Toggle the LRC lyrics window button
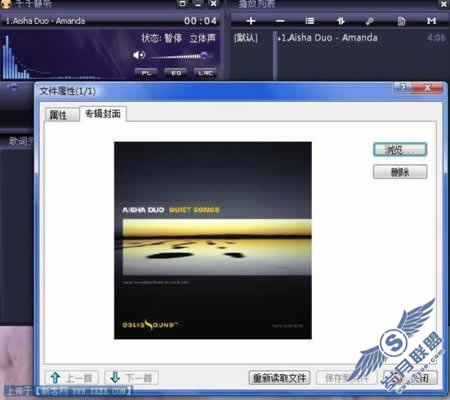Screen dimensions: 450x400 click(205, 72)
